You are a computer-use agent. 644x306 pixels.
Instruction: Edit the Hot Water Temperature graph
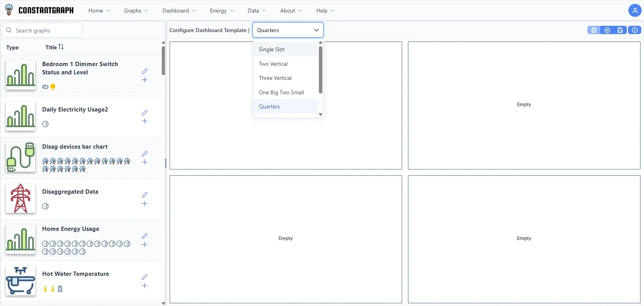click(x=145, y=277)
